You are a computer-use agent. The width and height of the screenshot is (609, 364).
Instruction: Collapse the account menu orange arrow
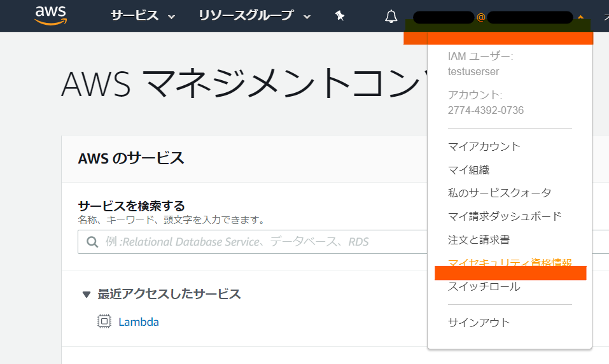click(580, 17)
